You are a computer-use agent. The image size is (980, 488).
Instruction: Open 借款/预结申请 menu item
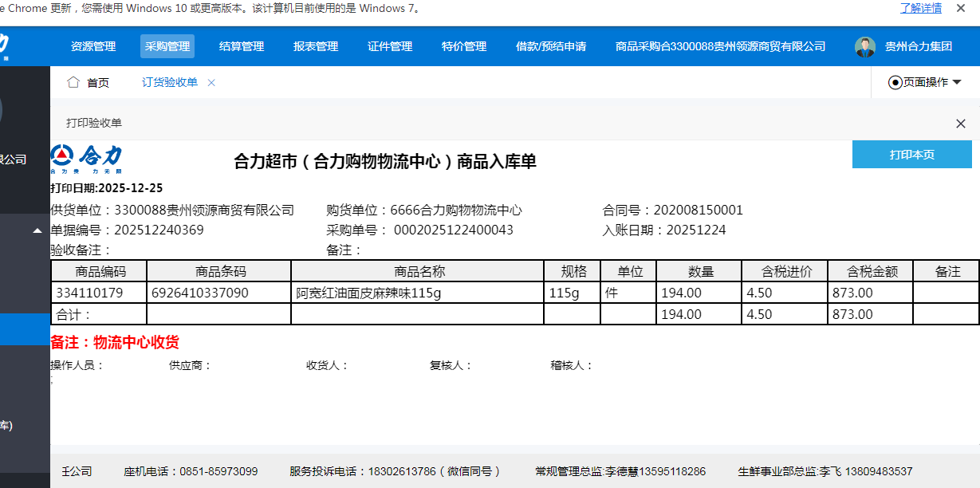point(551,46)
